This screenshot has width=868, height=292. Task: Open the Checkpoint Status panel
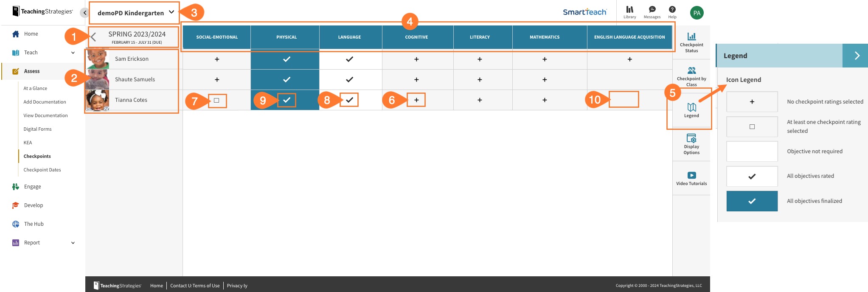[x=691, y=42]
